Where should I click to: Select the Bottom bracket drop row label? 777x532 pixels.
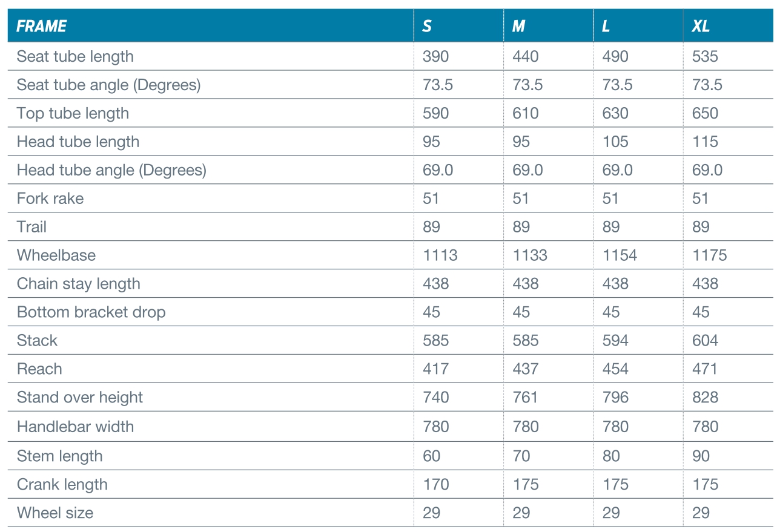coord(91,312)
